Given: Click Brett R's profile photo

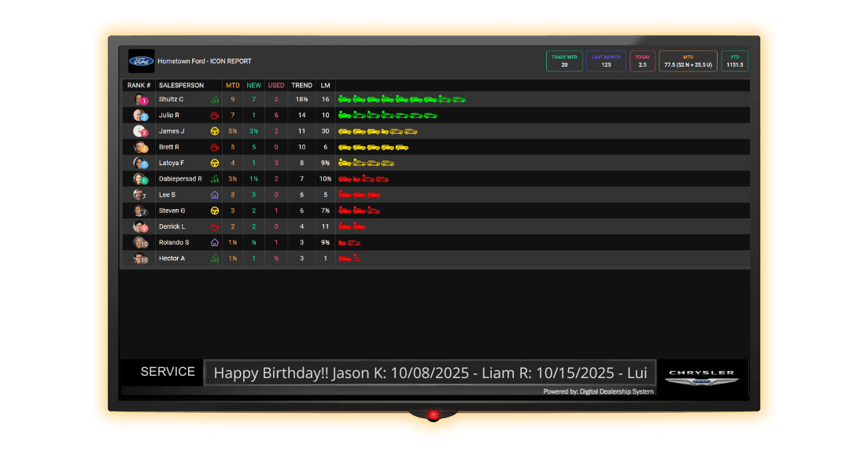Looking at the screenshot, I should (140, 147).
